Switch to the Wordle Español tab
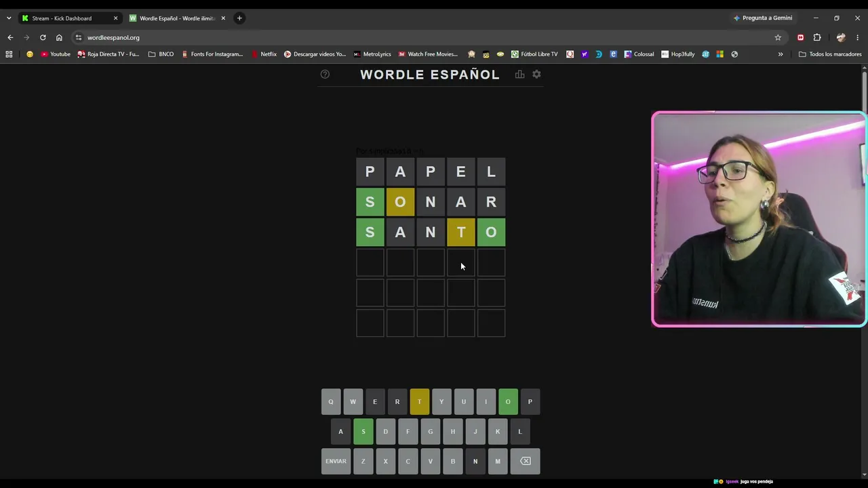 click(176, 18)
